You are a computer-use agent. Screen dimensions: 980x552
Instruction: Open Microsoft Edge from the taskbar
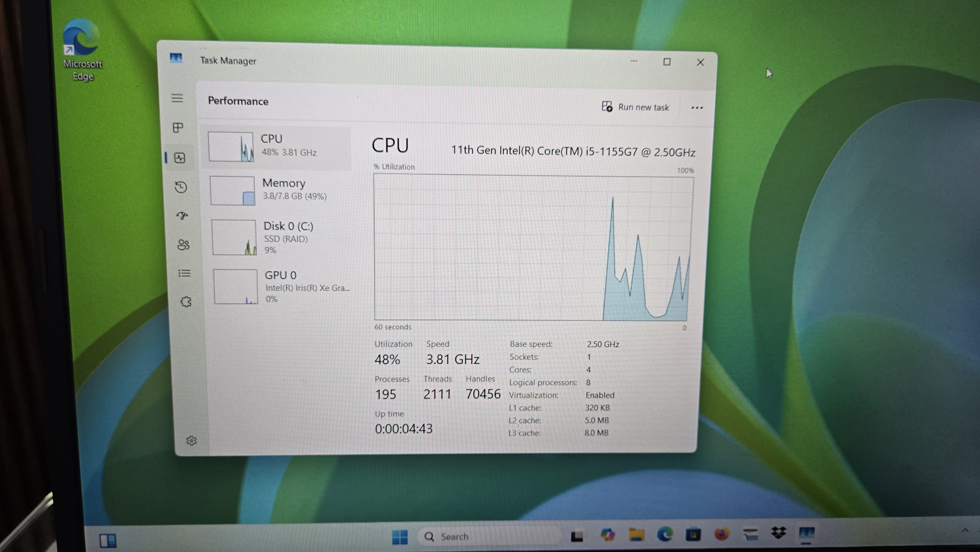pos(665,535)
